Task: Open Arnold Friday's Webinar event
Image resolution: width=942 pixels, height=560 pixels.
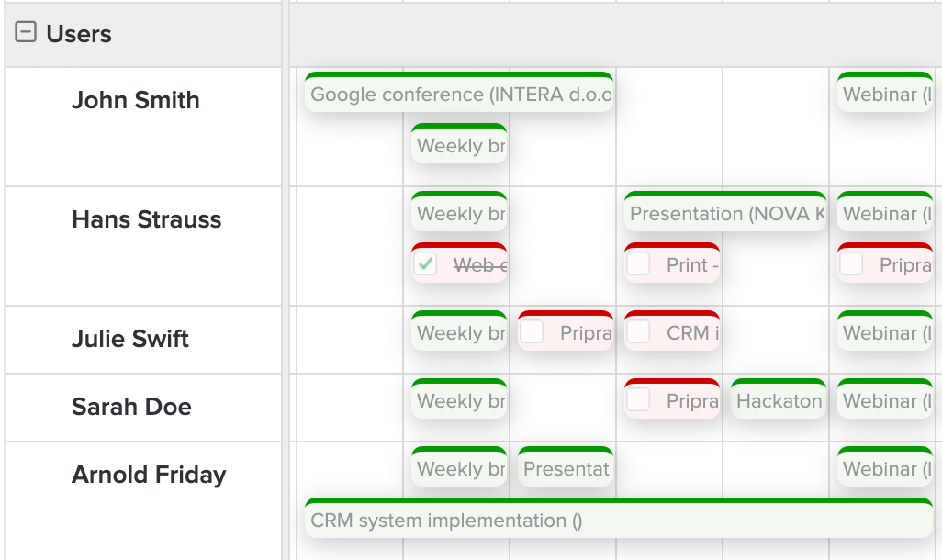Action: [x=884, y=466]
